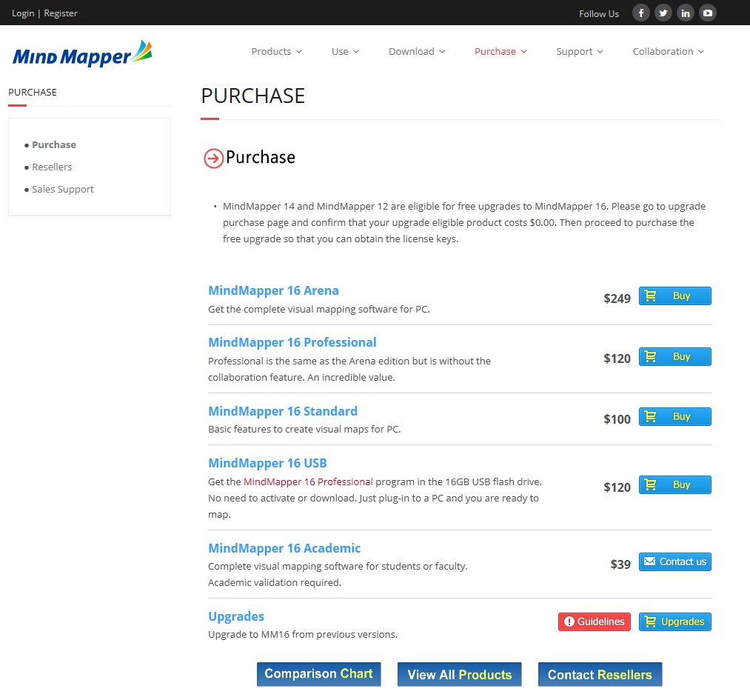Click the large PURCHASE page title
Screen dimensions: 750x700
pyautogui.click(x=253, y=96)
